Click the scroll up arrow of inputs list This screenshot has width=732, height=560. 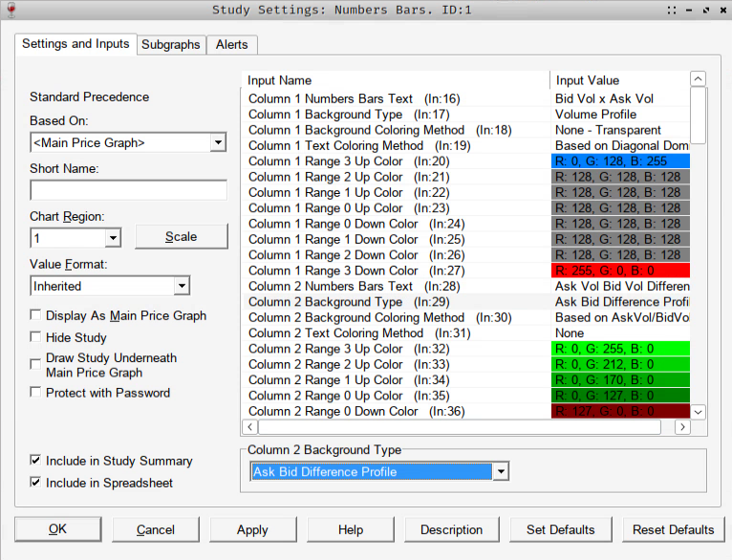coord(698,79)
